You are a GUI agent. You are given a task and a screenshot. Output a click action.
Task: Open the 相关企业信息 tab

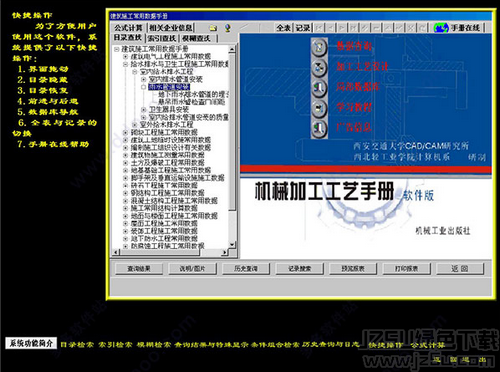(171, 28)
